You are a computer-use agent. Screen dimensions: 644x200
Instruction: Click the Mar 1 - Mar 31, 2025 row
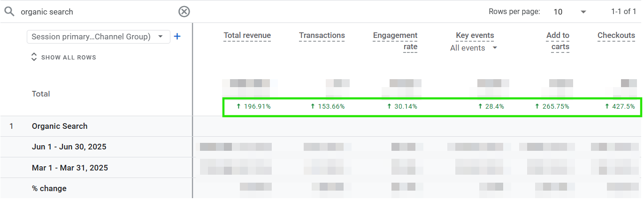point(69,168)
